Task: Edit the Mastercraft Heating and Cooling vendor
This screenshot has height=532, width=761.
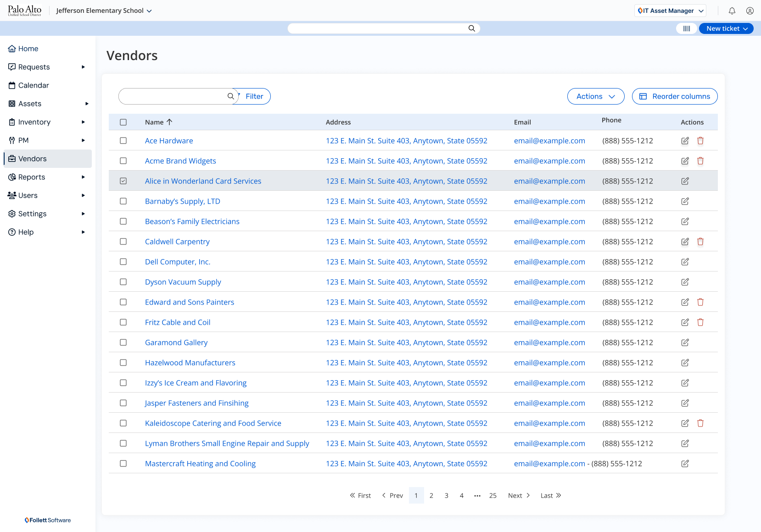Action: click(x=685, y=464)
